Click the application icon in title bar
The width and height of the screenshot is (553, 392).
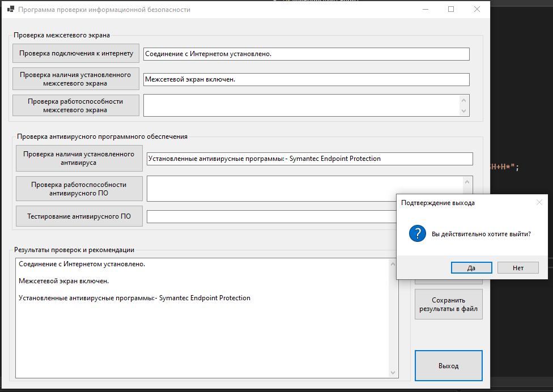[11, 9]
